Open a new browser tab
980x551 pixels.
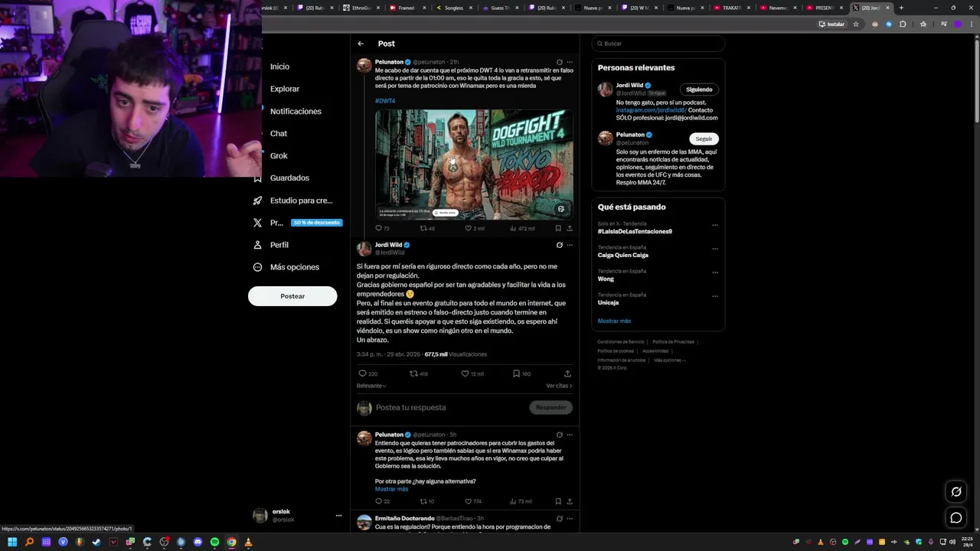point(901,8)
